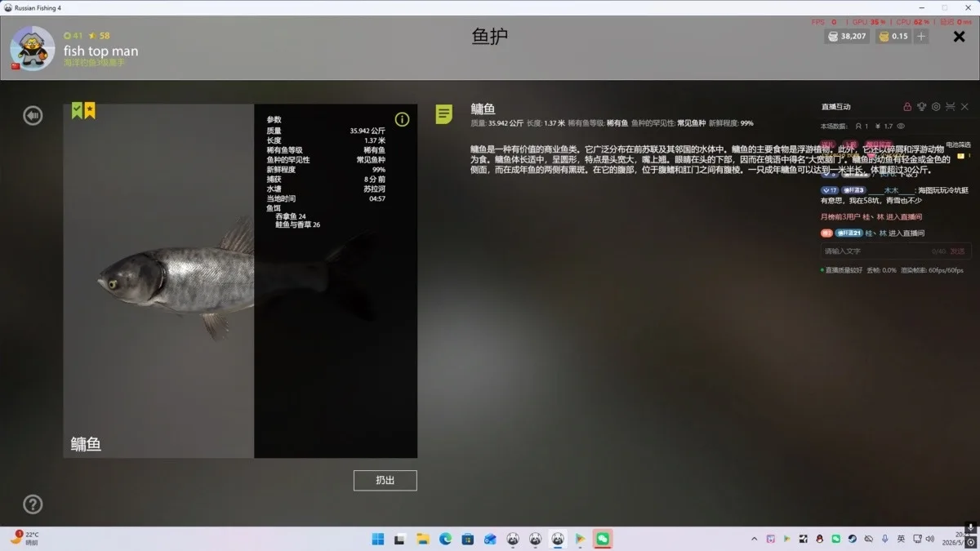Click the silver coin balance 38,207
The image size is (980, 551).
point(846,37)
